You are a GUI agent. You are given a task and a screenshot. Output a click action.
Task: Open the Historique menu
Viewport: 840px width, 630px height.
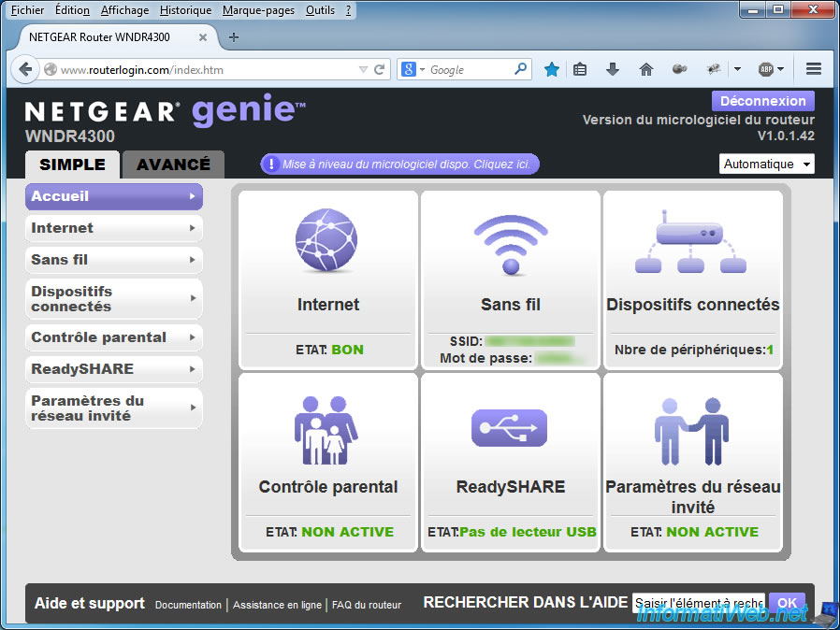click(185, 10)
